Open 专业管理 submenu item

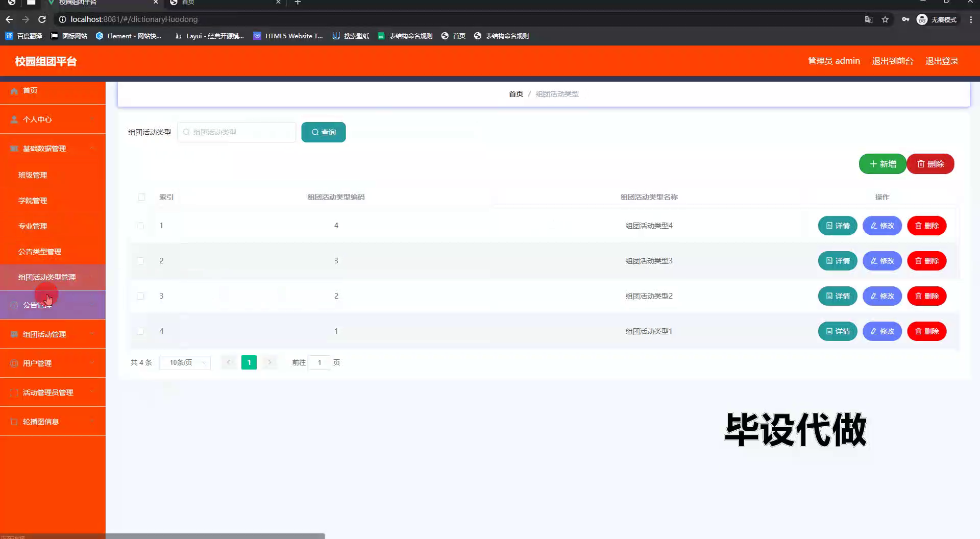coord(53,226)
